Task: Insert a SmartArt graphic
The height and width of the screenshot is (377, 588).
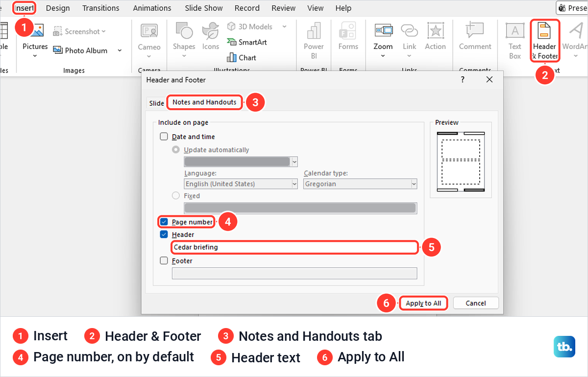Action: point(247,42)
